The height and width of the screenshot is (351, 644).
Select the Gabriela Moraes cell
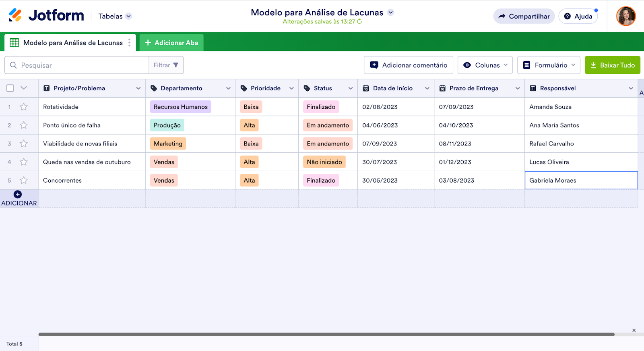pyautogui.click(x=581, y=181)
